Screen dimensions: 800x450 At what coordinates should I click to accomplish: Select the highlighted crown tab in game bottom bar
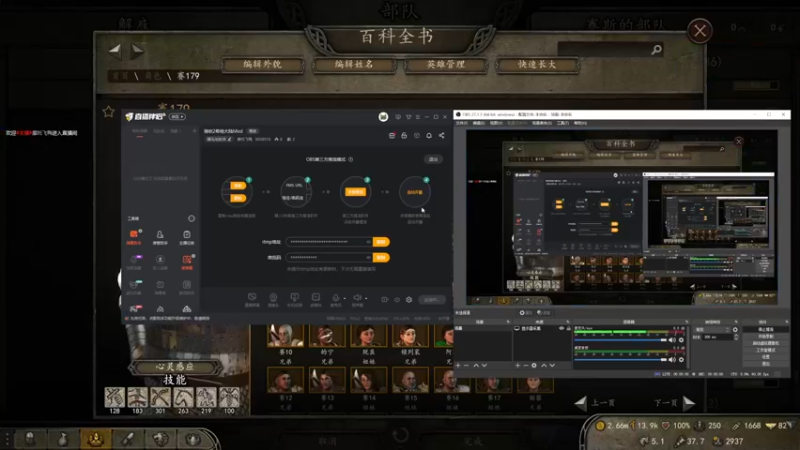pos(95,439)
